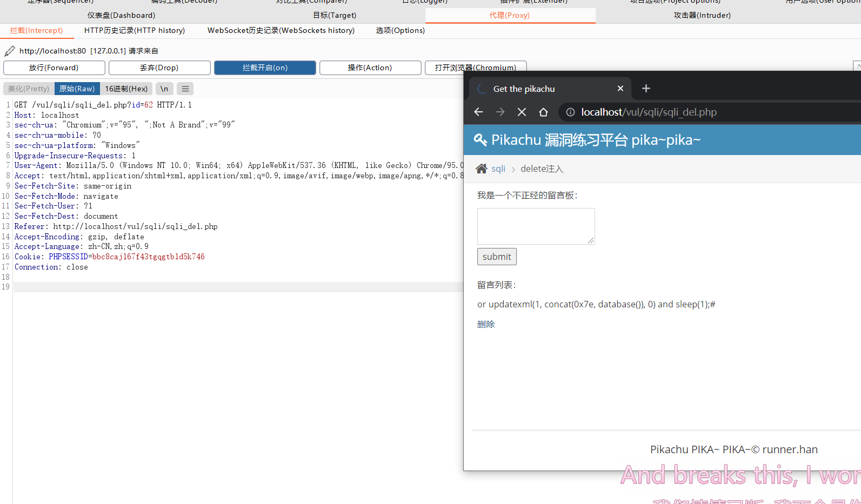
Task: Open the home page in Chromium
Action: click(x=543, y=112)
